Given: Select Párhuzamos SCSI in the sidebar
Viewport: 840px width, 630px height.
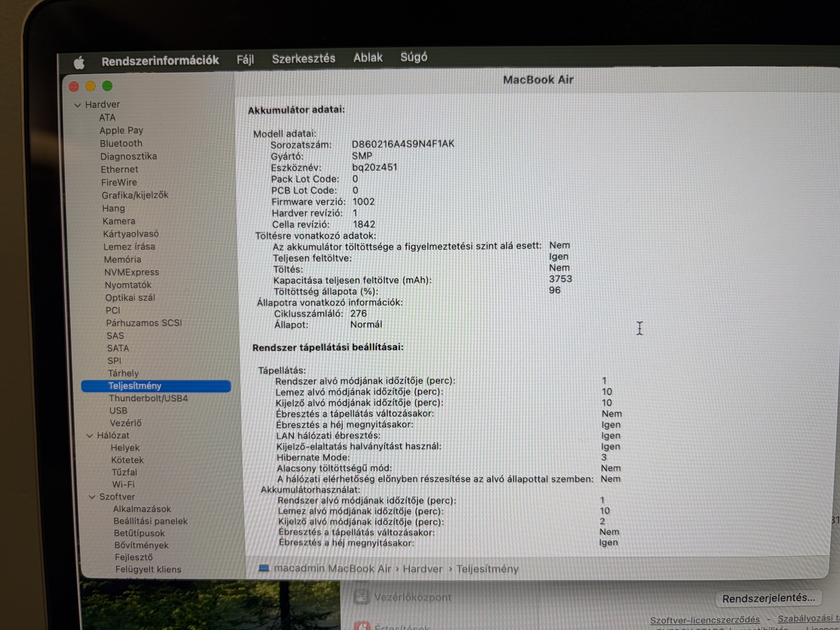Looking at the screenshot, I should pos(144,323).
